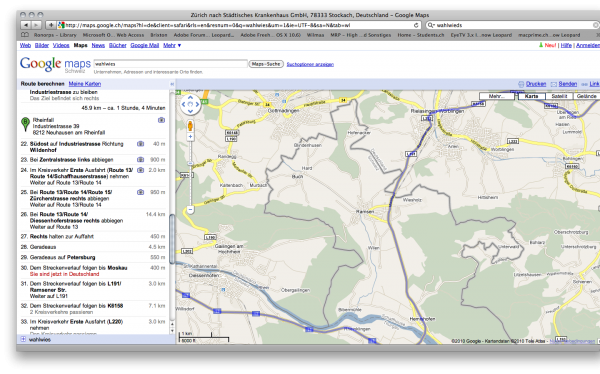Viewport: 600px width, 374px height.
Task: Adjust the map zoom slider handle
Action: pos(190,163)
